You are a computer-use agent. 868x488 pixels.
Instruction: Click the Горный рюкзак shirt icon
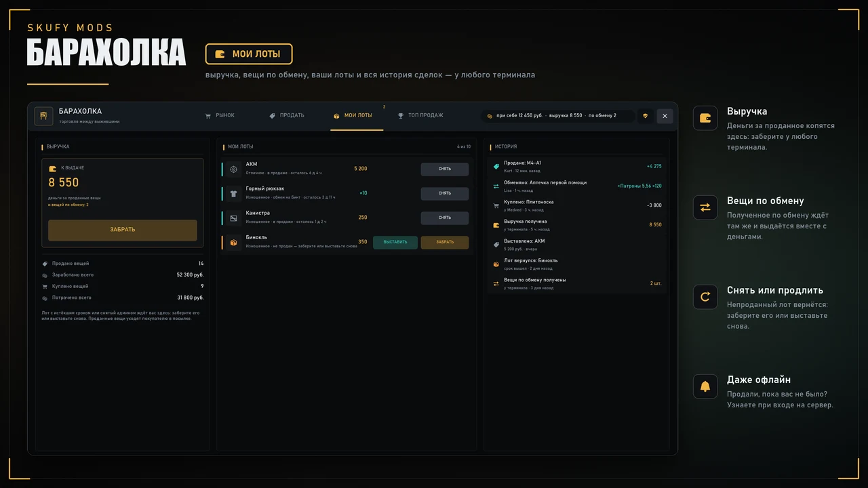[233, 194]
